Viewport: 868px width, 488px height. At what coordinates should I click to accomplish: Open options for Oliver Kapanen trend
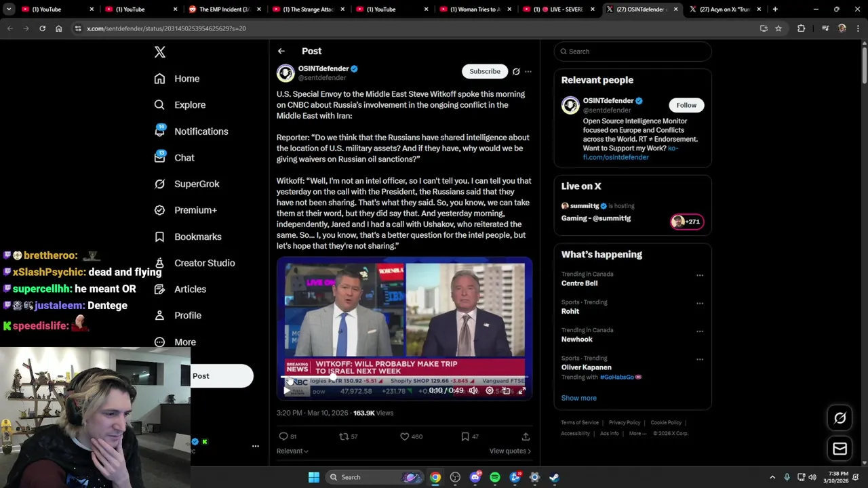(x=700, y=359)
